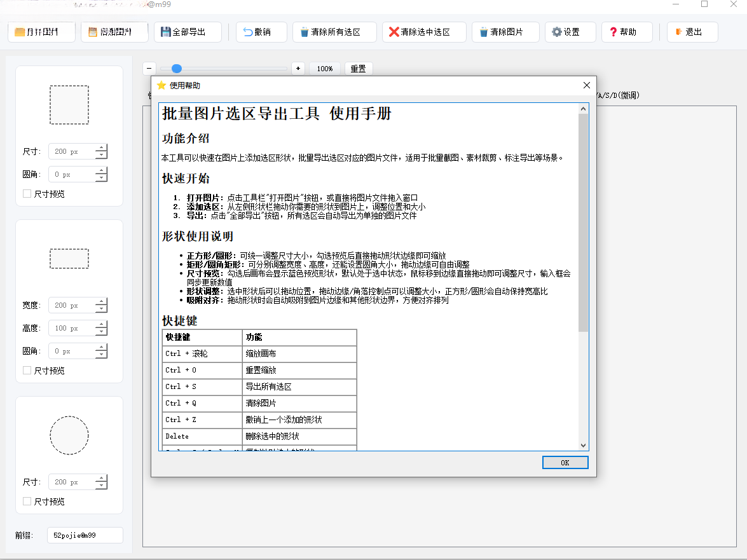Click the Ctrl + S shortcut cell
The height and width of the screenshot is (560, 747).
tap(202, 386)
